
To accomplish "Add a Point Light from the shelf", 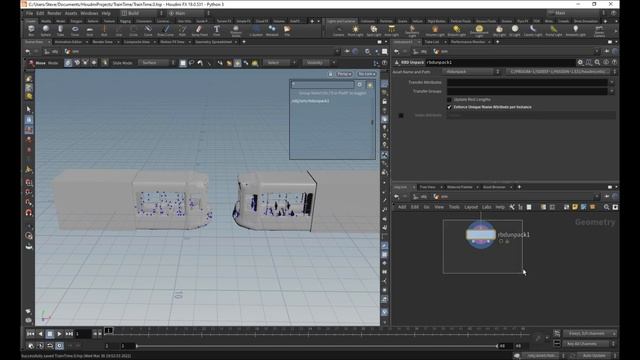I will (355, 30).
